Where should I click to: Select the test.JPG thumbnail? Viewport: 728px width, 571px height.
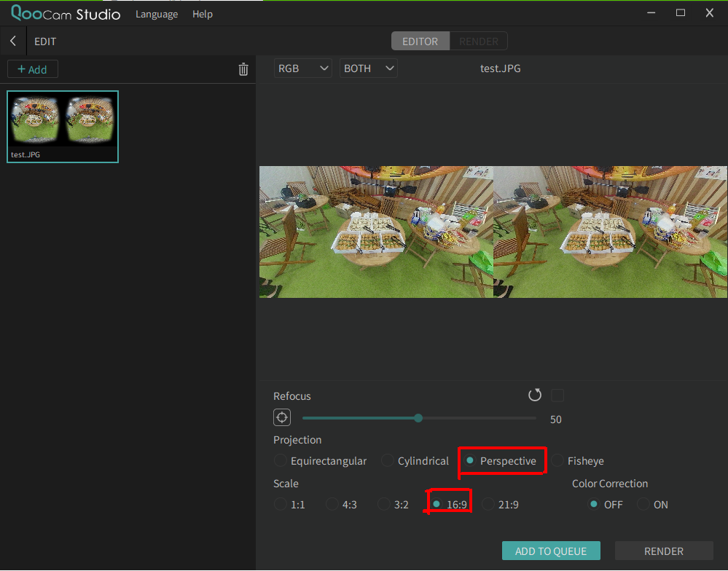63,127
